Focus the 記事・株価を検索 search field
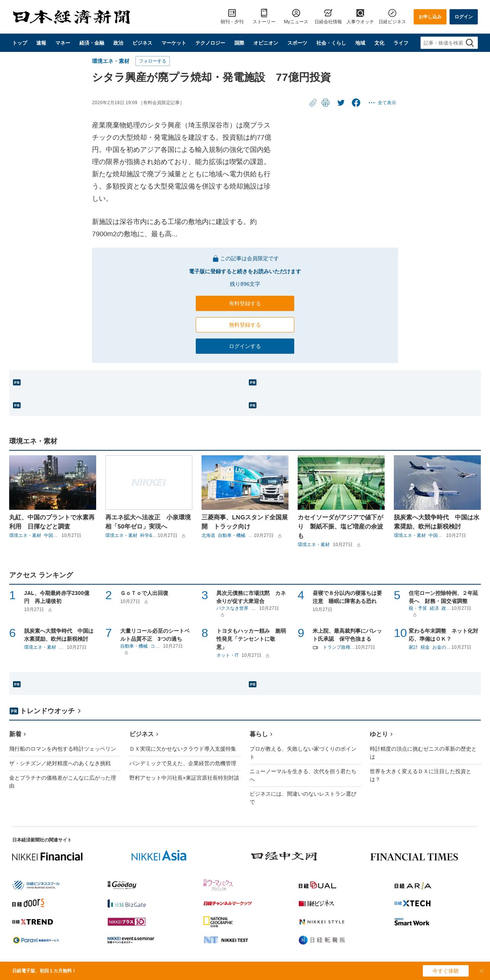 [443, 43]
